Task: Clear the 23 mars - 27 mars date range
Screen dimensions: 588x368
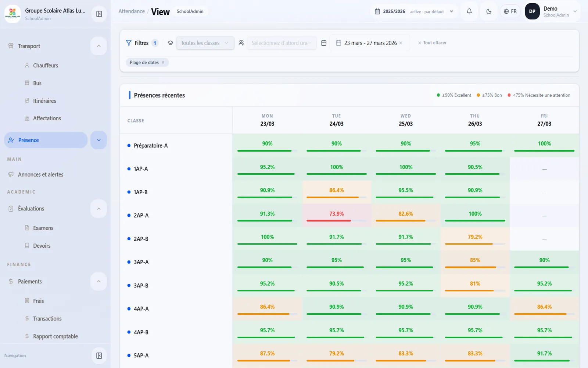Action: [401, 43]
